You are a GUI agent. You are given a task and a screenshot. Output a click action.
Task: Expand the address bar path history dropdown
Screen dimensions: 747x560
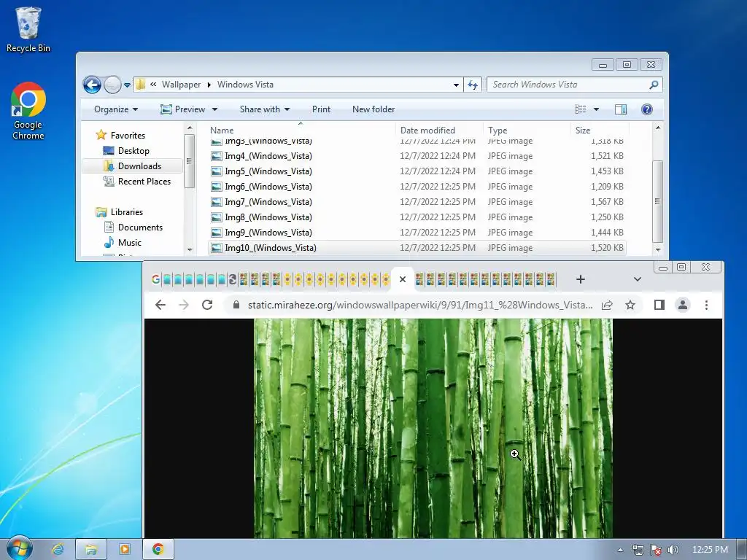tap(456, 85)
